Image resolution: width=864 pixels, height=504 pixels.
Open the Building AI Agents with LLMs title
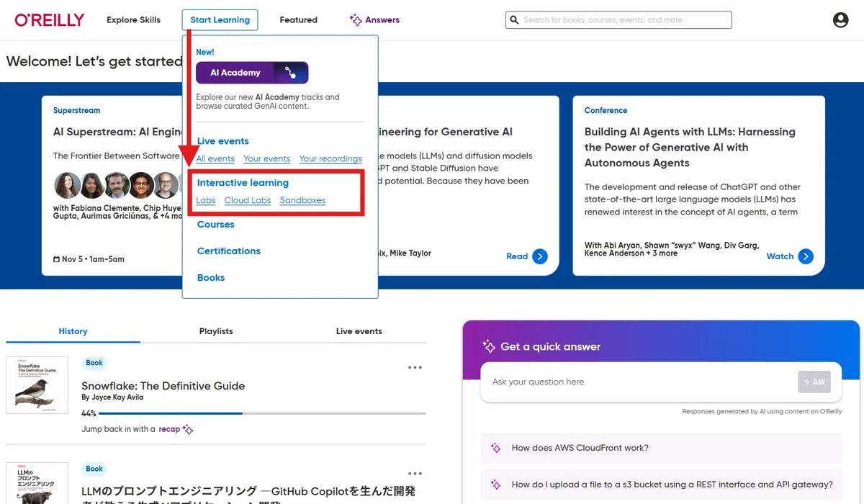(x=690, y=148)
